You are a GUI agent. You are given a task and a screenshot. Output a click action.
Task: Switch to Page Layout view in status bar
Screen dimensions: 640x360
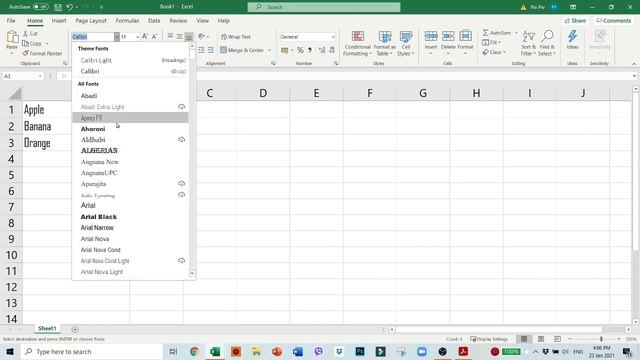pos(541,339)
